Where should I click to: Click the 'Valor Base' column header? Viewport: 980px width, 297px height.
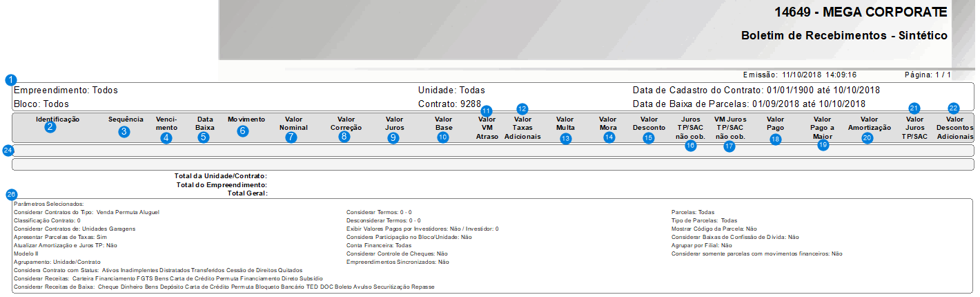pos(444,124)
